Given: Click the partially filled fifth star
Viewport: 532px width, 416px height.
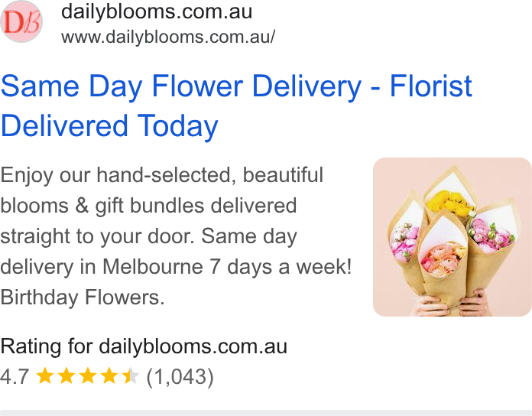Looking at the screenshot, I should pyautogui.click(x=130, y=376).
